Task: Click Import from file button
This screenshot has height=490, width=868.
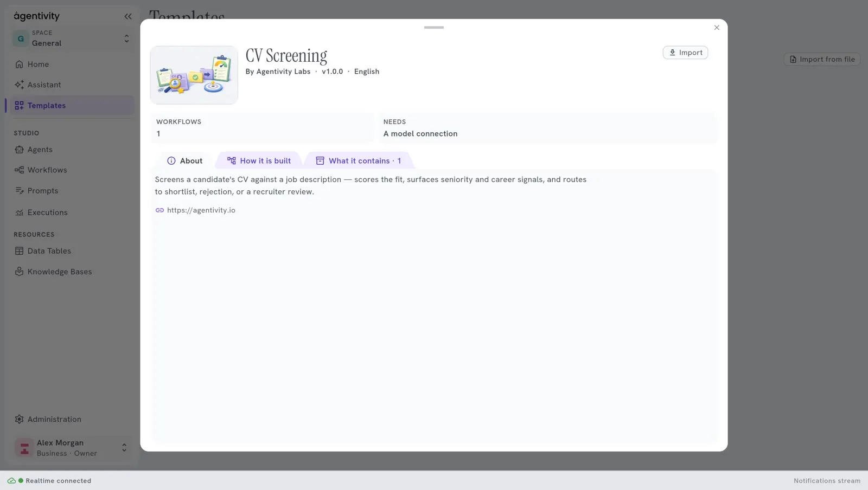Action: coord(822,59)
